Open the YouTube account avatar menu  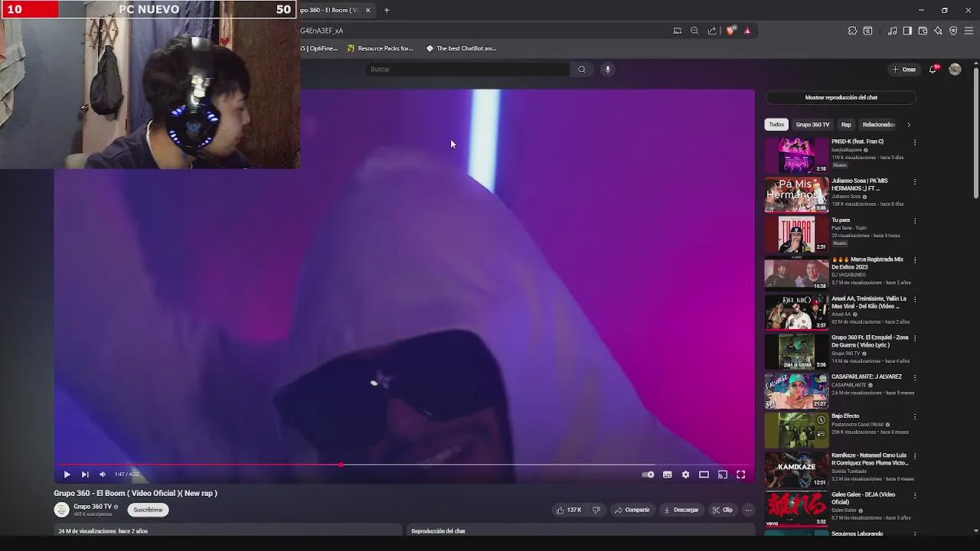click(955, 70)
